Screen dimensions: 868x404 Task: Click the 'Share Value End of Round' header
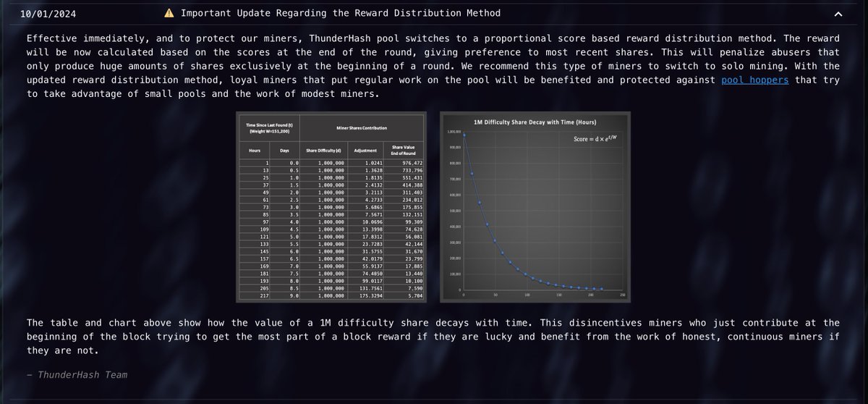pyautogui.click(x=403, y=151)
